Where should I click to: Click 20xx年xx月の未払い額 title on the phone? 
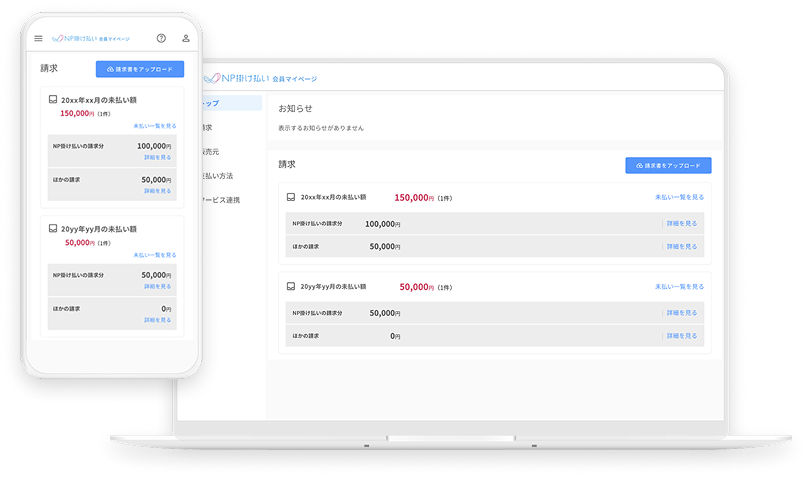[99, 100]
